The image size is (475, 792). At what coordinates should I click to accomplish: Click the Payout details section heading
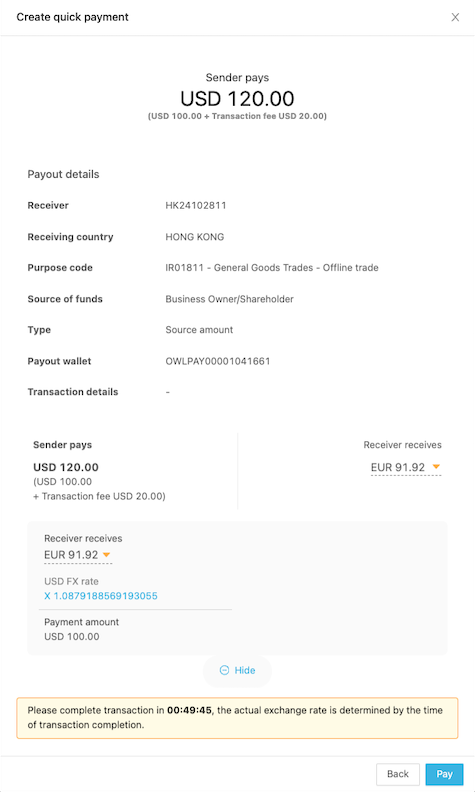(63, 174)
